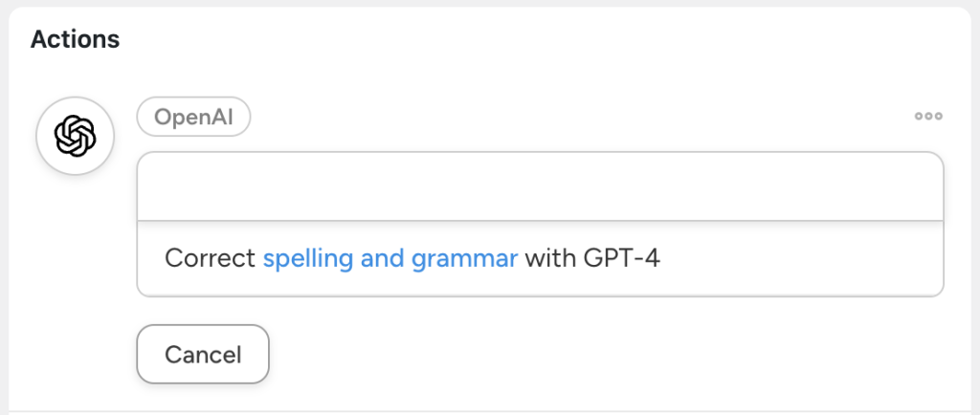Viewport: 980px width, 415px height.
Task: Click the GPT-4 text in suggestion
Action: coord(621,258)
